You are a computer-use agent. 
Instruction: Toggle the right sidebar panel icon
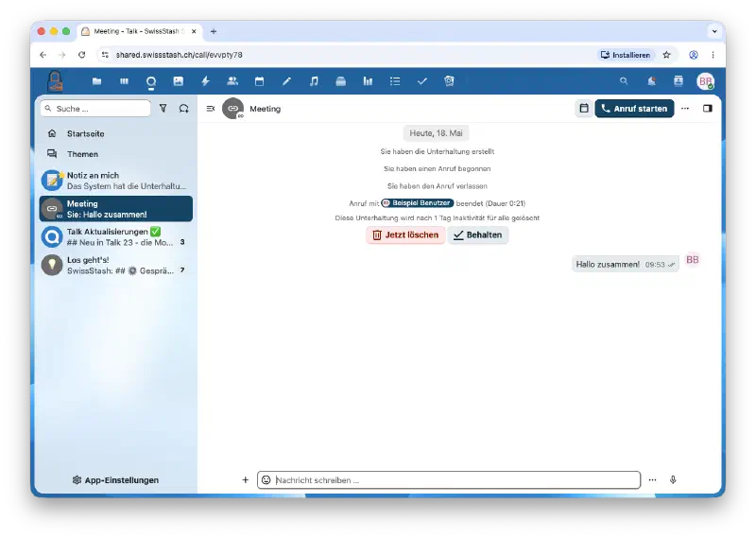(707, 109)
